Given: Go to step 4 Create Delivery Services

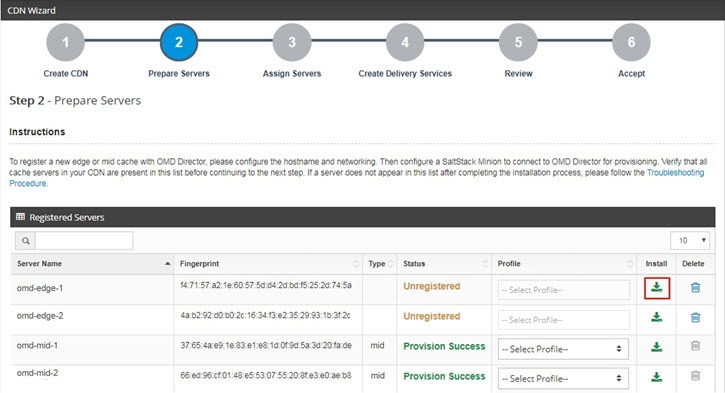Looking at the screenshot, I should tap(405, 42).
